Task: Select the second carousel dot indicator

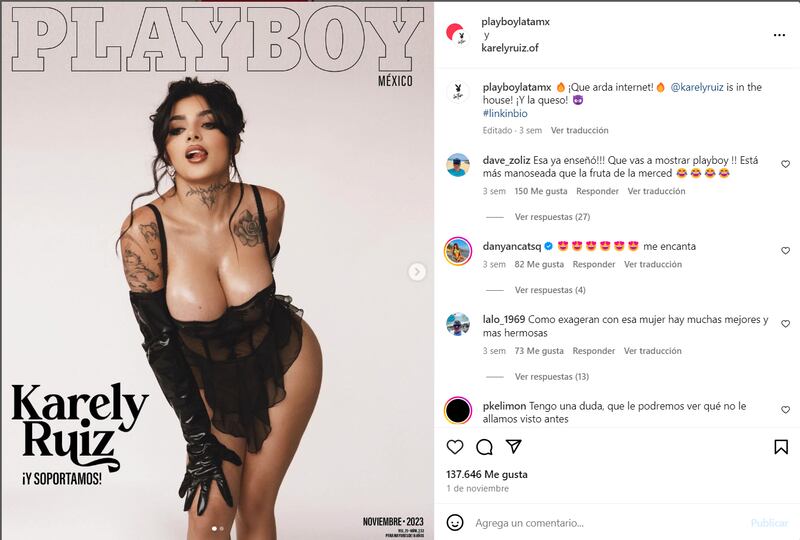Action: click(x=221, y=529)
